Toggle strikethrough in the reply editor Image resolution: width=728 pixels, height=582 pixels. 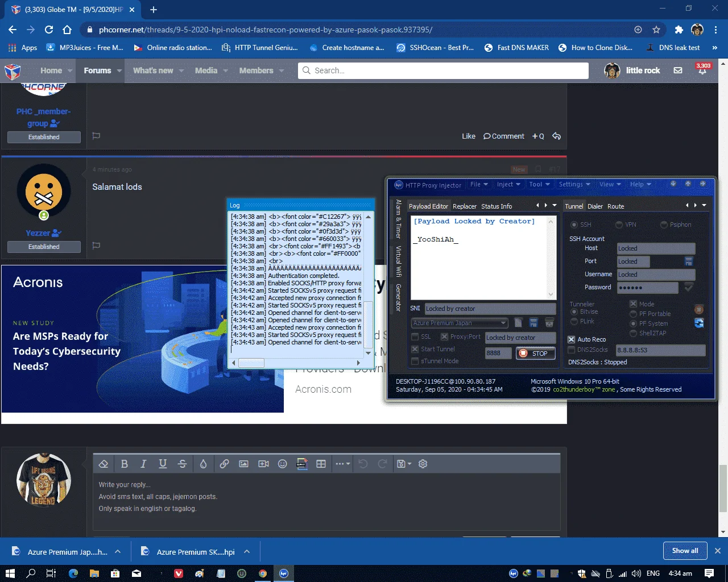pyautogui.click(x=182, y=464)
